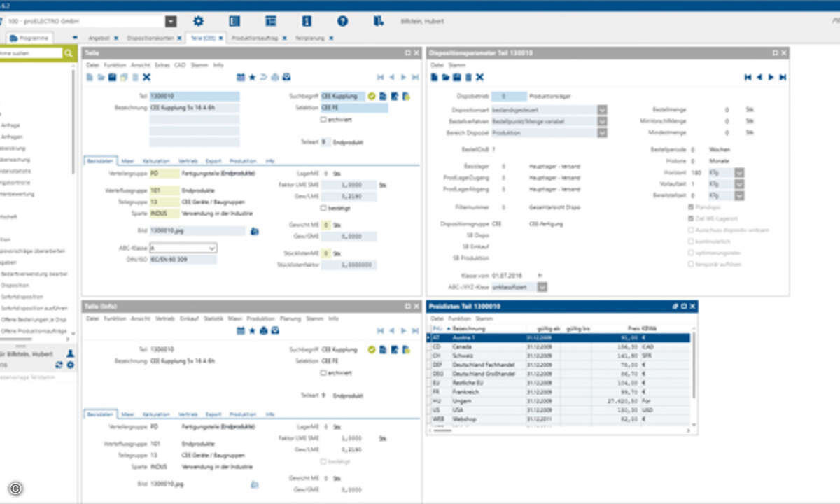This screenshot has height=504, width=840.
Task: Select the Schweiz row in Preislisten
Action: click(x=559, y=356)
